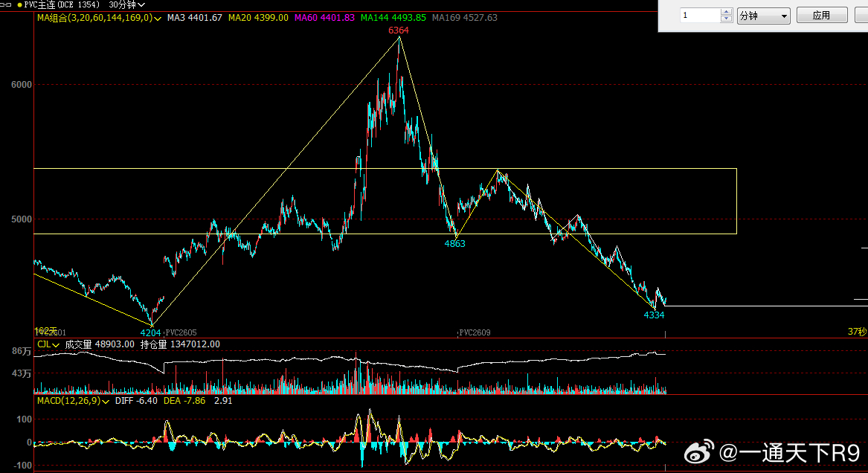This screenshot has height=473, width=868.
Task: Click the 4334 low price label
Action: (x=654, y=315)
